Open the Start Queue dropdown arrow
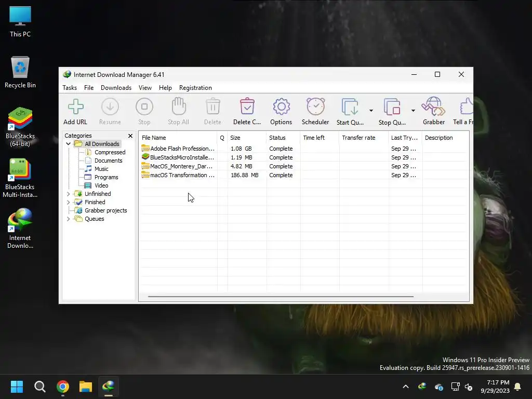The width and height of the screenshot is (532, 399). [x=371, y=111]
